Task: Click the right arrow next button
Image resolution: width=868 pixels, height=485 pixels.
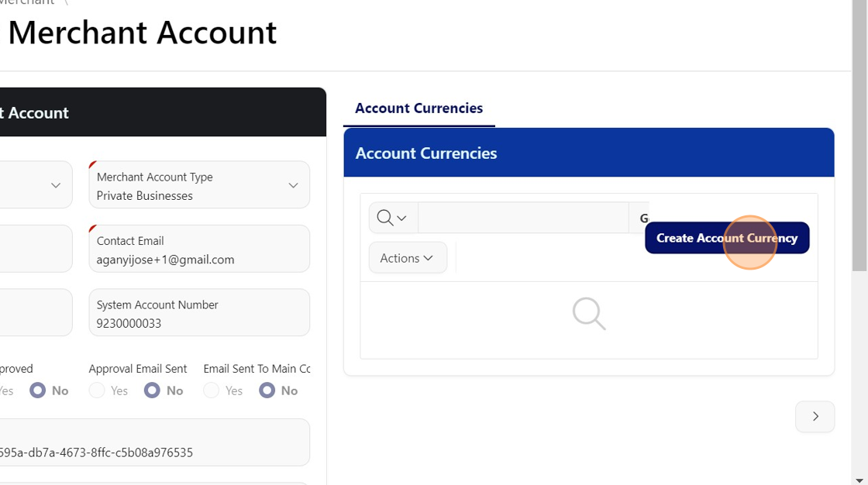Action: 815,417
